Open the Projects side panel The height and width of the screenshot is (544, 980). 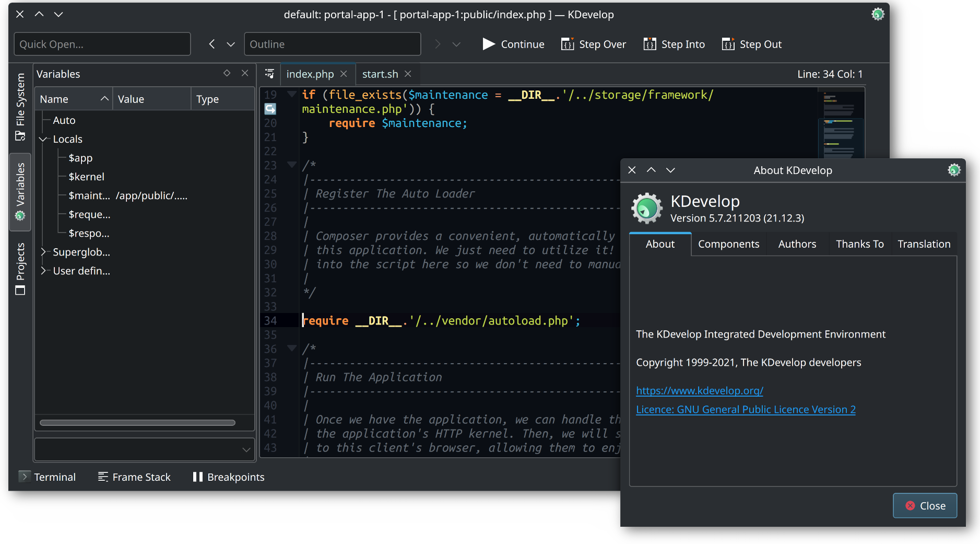[x=20, y=269]
